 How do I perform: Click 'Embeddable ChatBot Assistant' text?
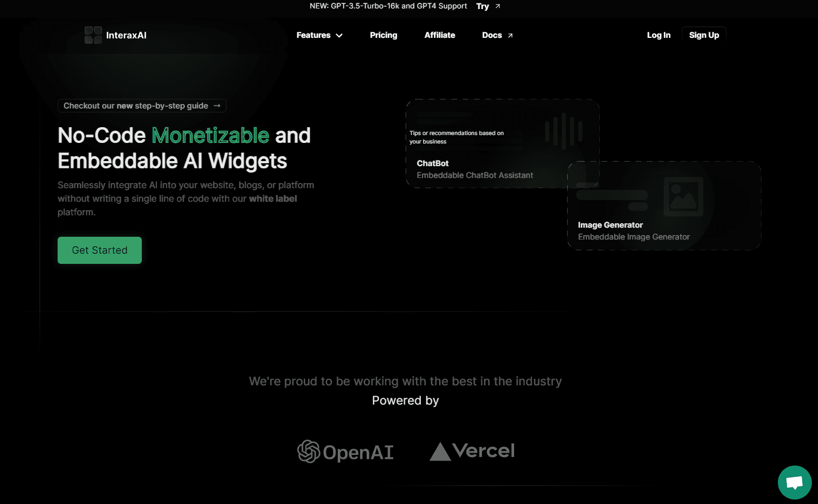(x=475, y=175)
